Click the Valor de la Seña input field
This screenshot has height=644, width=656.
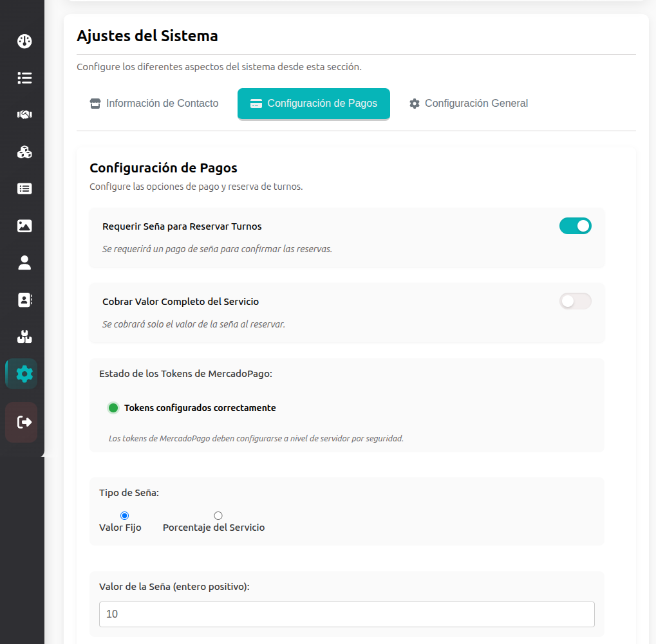346,614
